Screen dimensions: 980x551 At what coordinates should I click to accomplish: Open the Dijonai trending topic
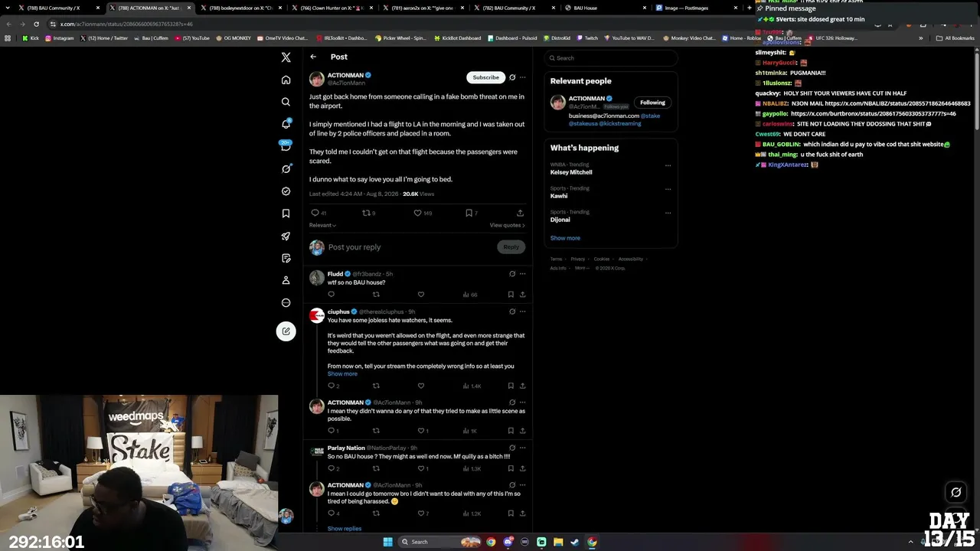(560, 220)
